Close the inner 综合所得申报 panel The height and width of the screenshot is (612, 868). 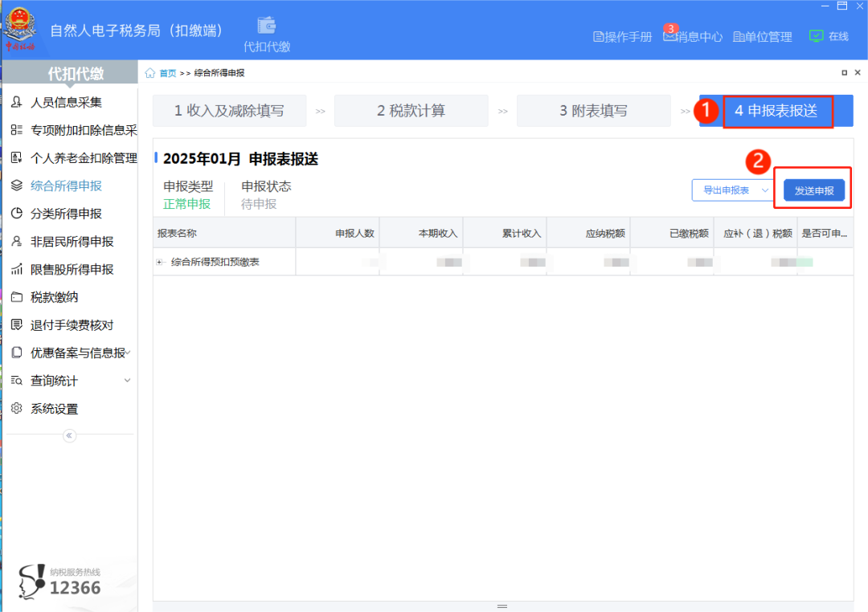[x=858, y=72]
